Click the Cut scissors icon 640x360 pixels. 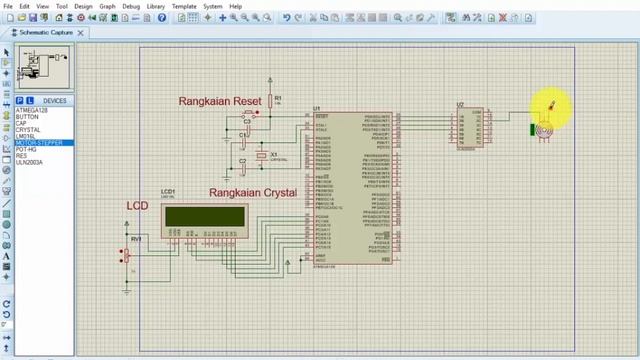click(x=313, y=18)
